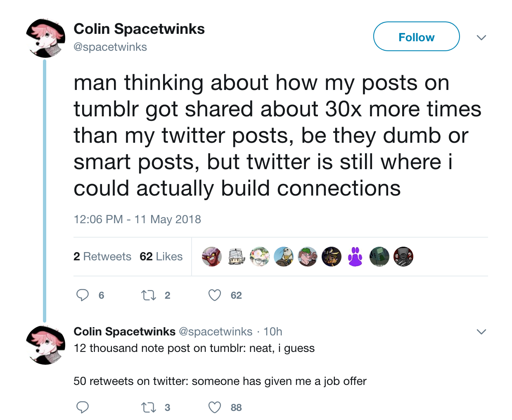Screen dimensions: 512x420
Task: Open the avatar beside the follow-up tweet
Action: [45, 345]
